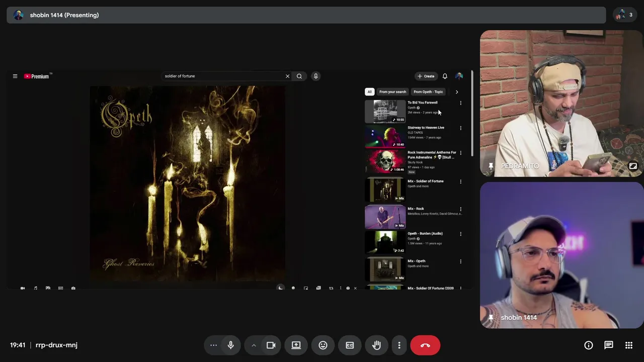Clear the 'soldier of fortune' search text
Screen dimensions: 644x362
click(x=287, y=76)
